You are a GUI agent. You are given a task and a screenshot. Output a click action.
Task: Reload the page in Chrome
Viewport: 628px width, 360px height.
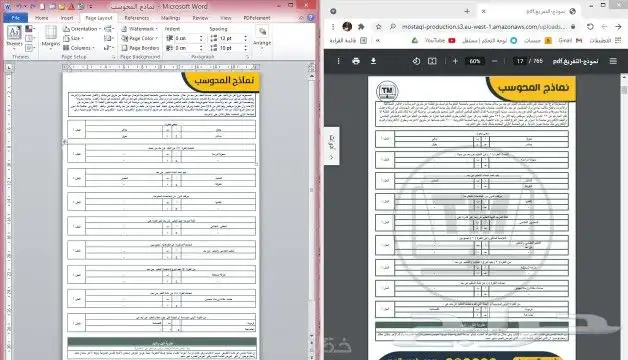point(590,26)
